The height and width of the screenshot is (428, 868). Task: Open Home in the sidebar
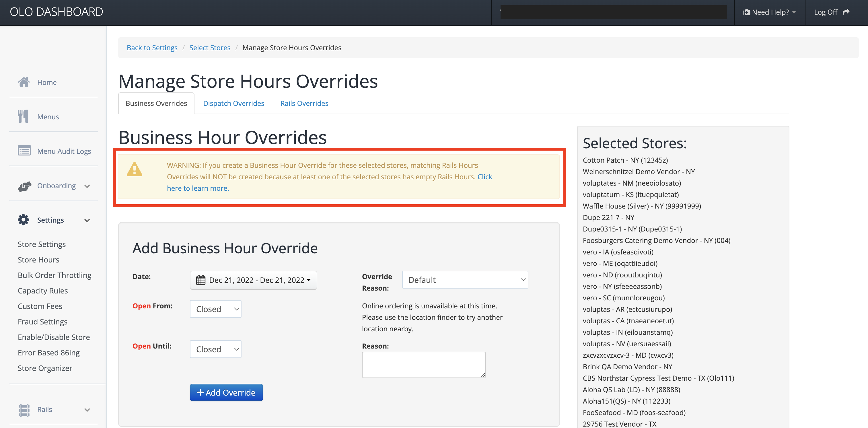click(x=47, y=82)
